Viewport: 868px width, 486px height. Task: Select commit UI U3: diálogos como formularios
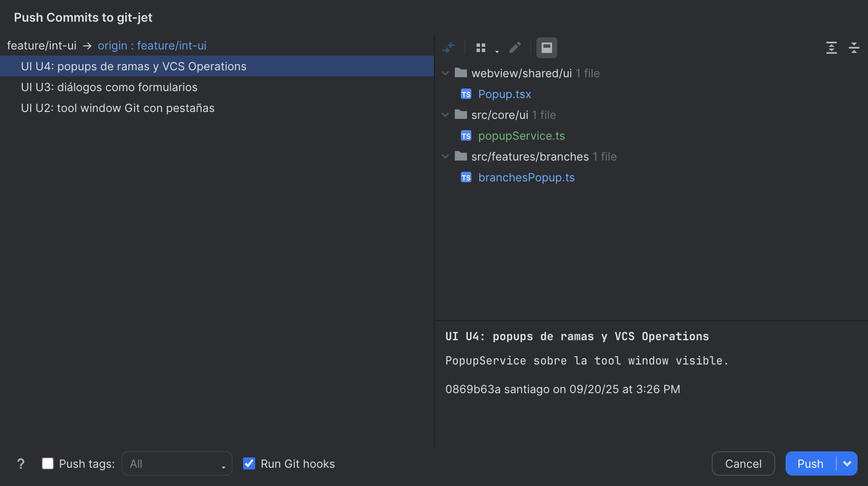(217, 87)
